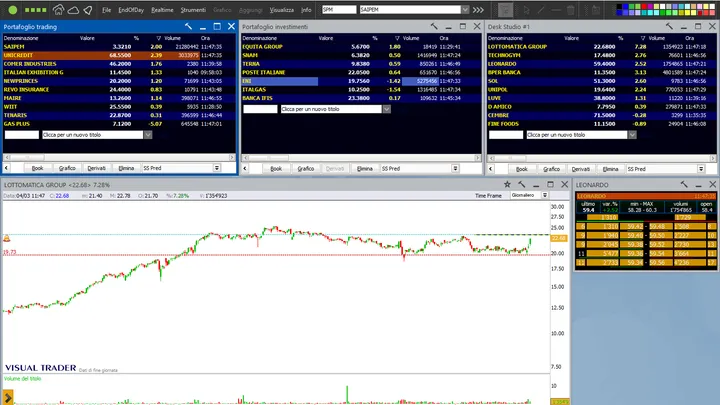Image resolution: width=720 pixels, height=405 pixels.
Task: Select the LOTTOMATICA GROUP row in Desk Studio
Action: [x=602, y=46]
